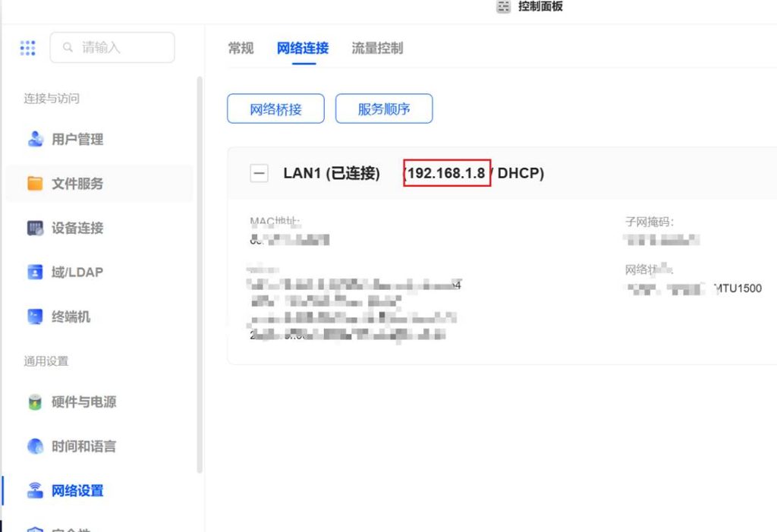Select the Domain/LDAP icon
Screen dimensions: 777x532
coord(35,272)
